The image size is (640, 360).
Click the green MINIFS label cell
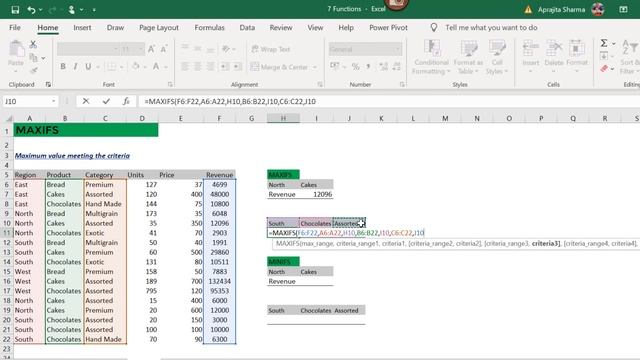click(x=283, y=262)
